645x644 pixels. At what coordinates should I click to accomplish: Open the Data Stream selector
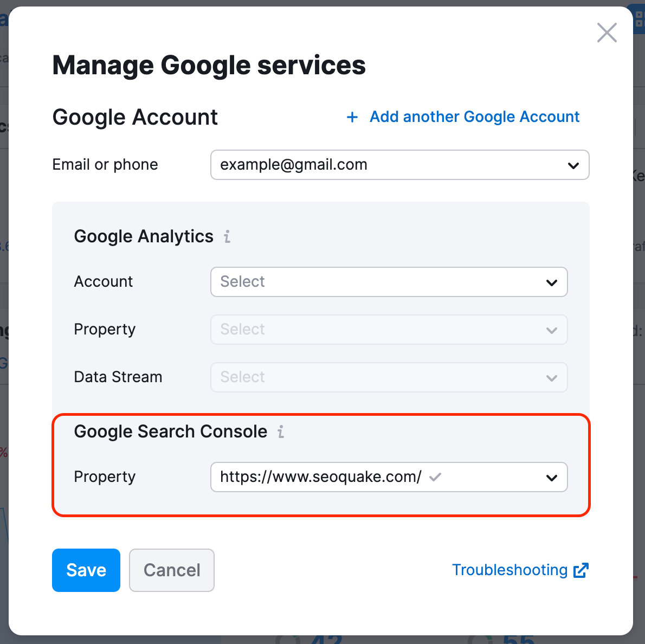(389, 377)
